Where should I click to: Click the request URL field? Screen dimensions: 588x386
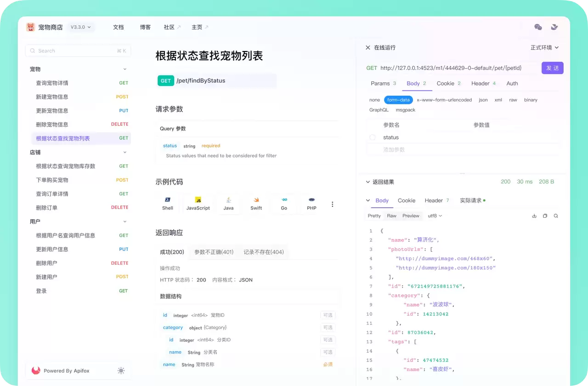[451, 68]
